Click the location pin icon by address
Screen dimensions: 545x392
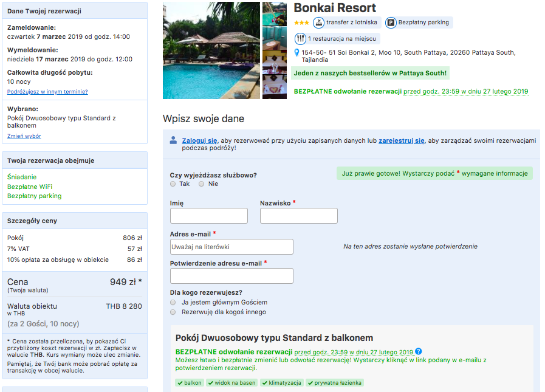point(296,52)
